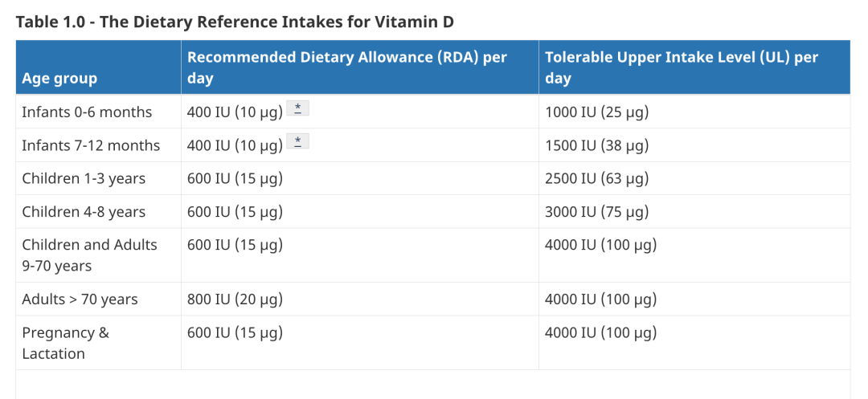Click the Children and Adults 9-70 years label

(89, 255)
